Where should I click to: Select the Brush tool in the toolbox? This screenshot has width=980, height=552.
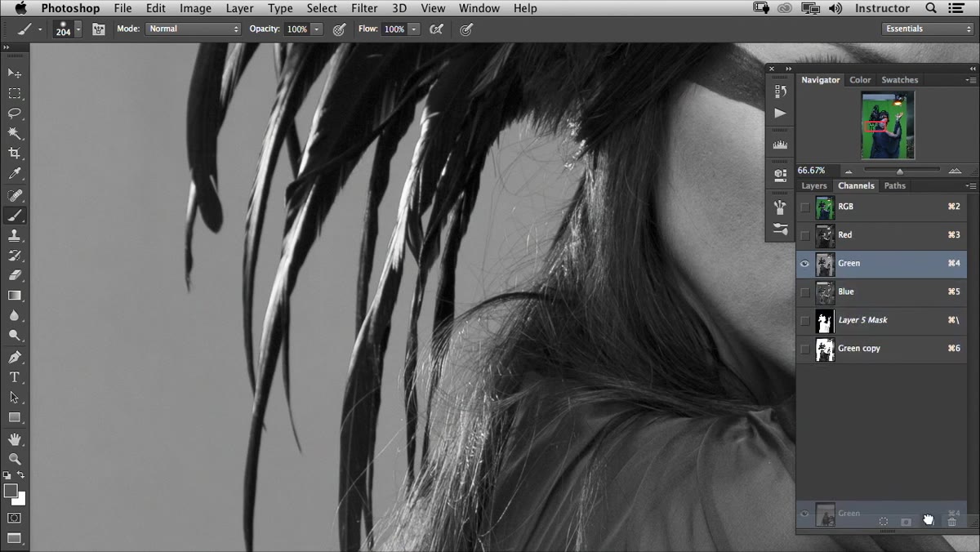[15, 216]
